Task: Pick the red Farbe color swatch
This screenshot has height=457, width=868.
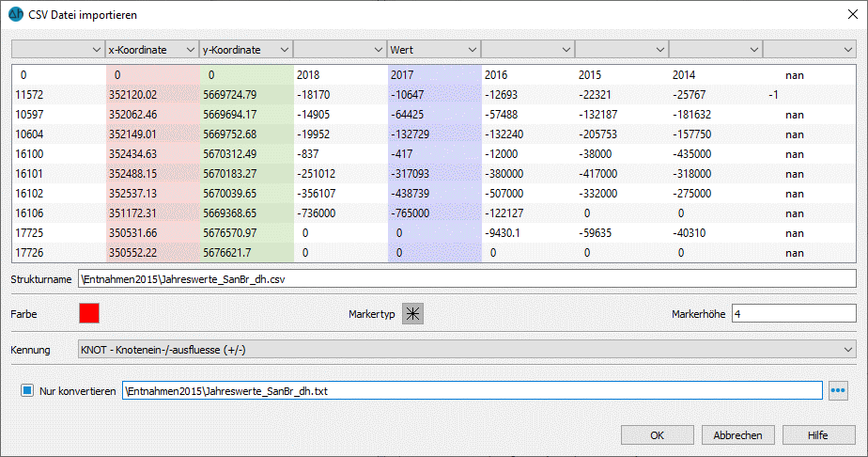Action: tap(89, 313)
